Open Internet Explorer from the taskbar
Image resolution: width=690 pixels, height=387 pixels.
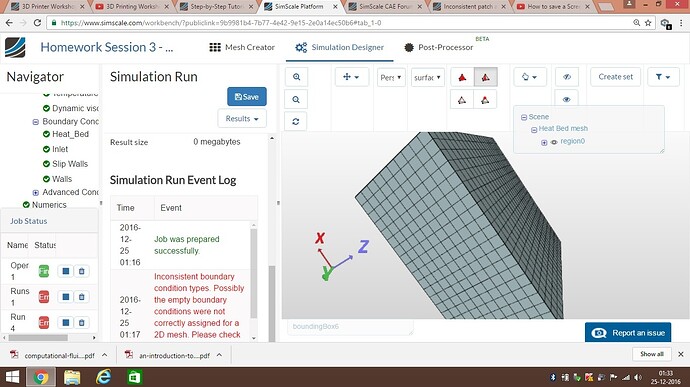pyautogui.click(x=103, y=377)
